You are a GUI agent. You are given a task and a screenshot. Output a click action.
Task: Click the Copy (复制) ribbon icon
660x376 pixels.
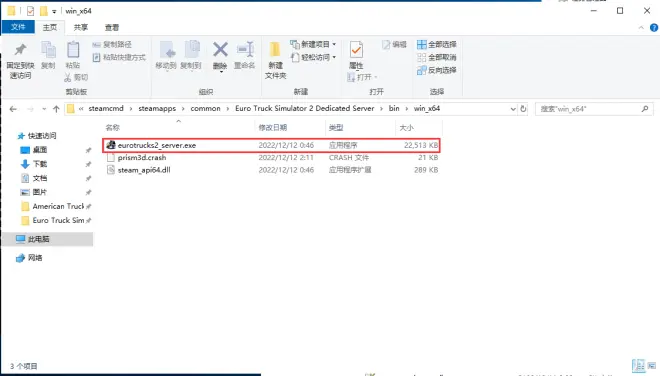pyautogui.click(x=48, y=50)
